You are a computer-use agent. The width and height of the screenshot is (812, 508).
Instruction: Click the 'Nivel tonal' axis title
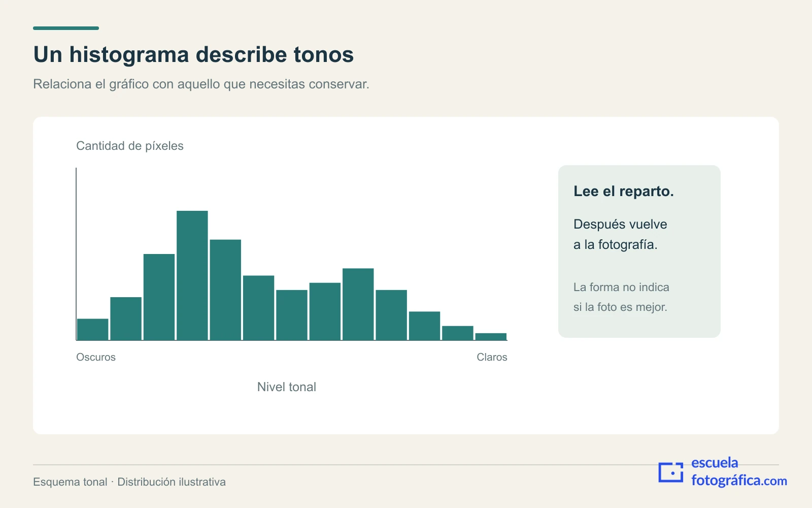(287, 387)
